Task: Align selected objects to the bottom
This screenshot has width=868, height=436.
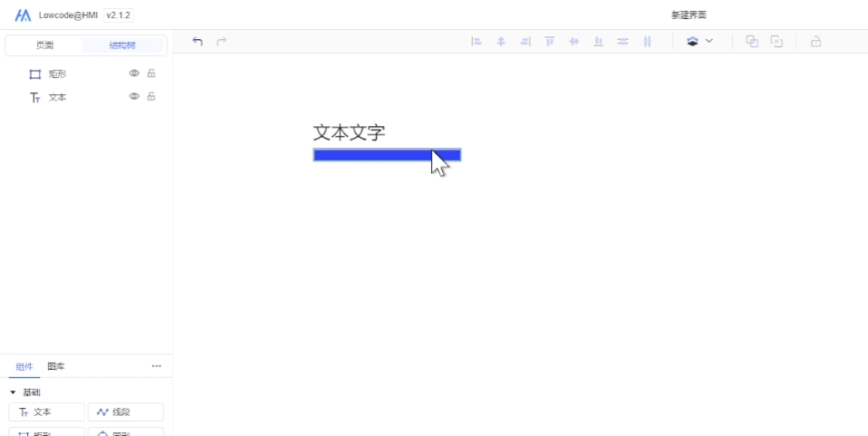Action: point(598,41)
